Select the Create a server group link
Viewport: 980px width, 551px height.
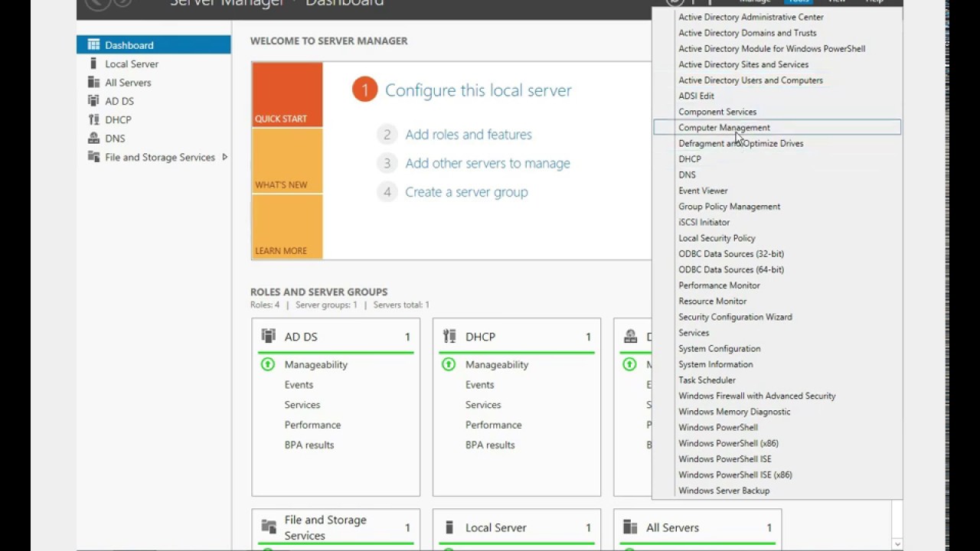tap(466, 192)
